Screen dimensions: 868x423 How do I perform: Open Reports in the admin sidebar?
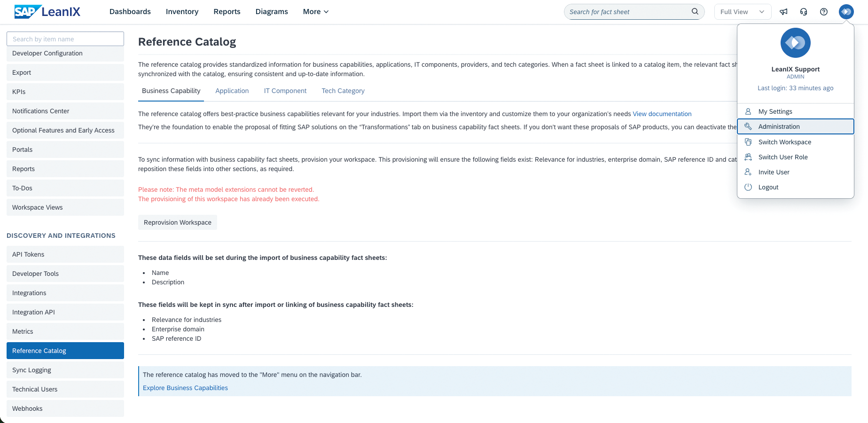pyautogui.click(x=65, y=169)
